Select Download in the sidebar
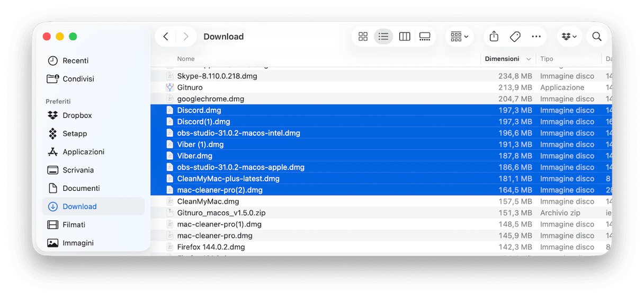The height and width of the screenshot is (298, 644). (x=93, y=206)
